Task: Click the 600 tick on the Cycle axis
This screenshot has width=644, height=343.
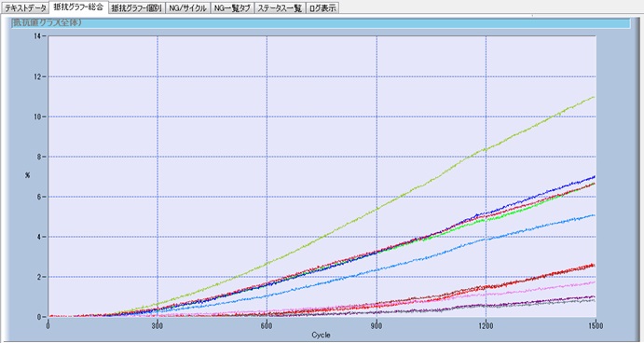Action: [267, 326]
